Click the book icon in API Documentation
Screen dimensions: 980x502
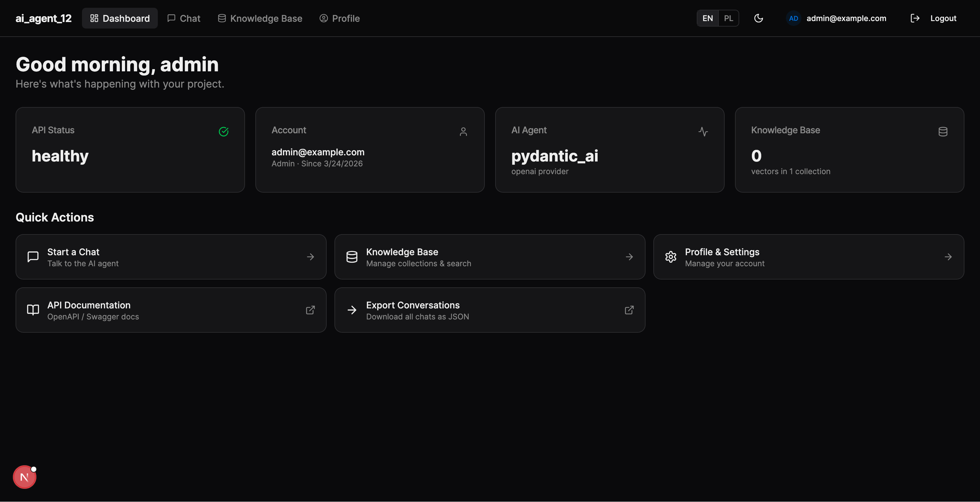[x=32, y=310]
